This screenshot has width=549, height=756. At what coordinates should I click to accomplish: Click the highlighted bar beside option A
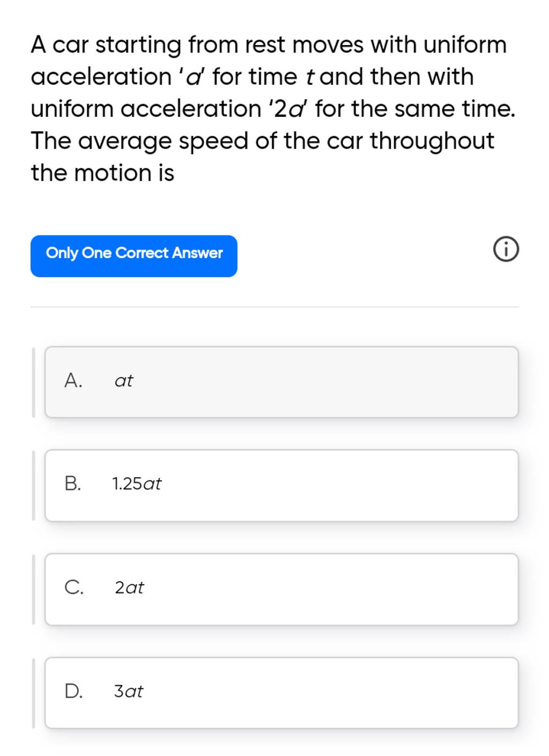pos(34,381)
